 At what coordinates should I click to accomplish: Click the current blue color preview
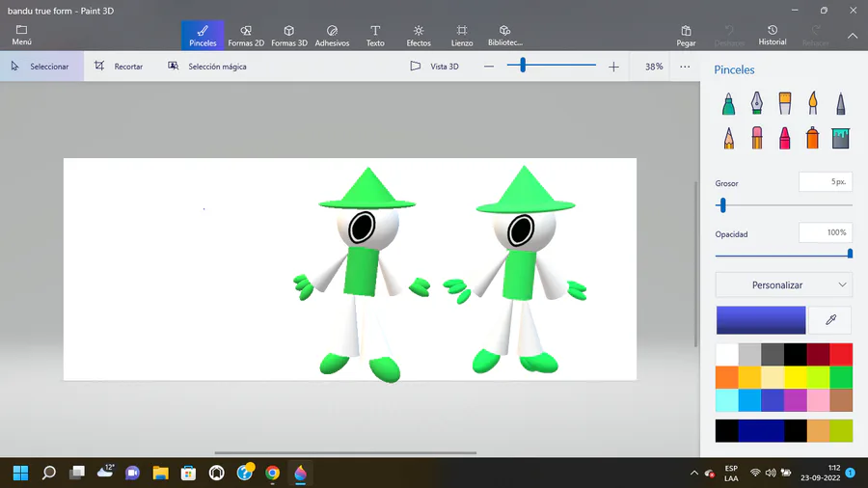click(x=761, y=320)
